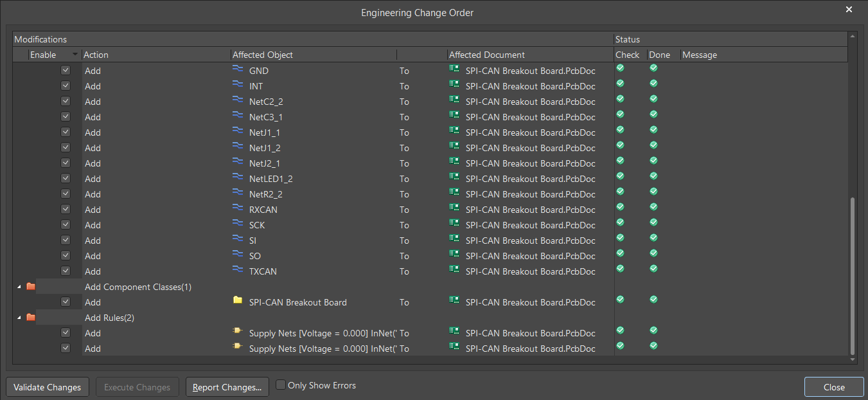The height and width of the screenshot is (400, 868).
Task: Click the Message column header
Action: (764, 55)
